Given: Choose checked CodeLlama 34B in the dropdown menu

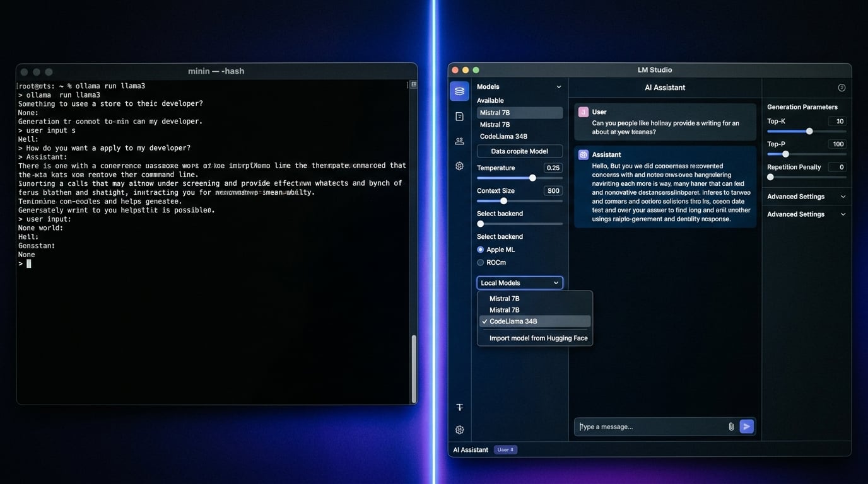Looking at the screenshot, I should 535,321.
